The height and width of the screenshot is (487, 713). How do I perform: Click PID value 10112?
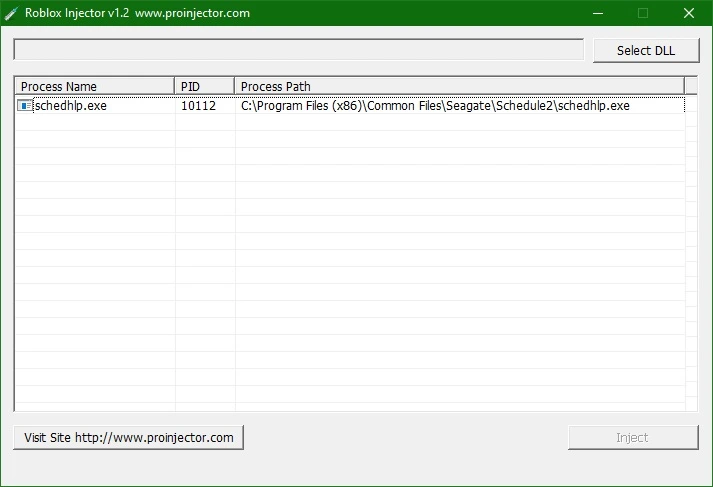(x=198, y=106)
